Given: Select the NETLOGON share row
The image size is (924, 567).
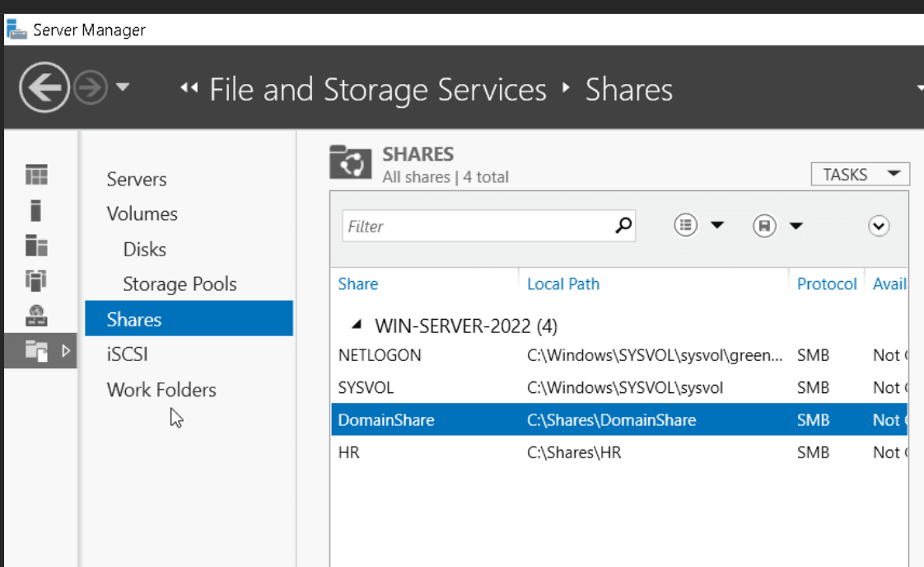Looking at the screenshot, I should pos(619,355).
